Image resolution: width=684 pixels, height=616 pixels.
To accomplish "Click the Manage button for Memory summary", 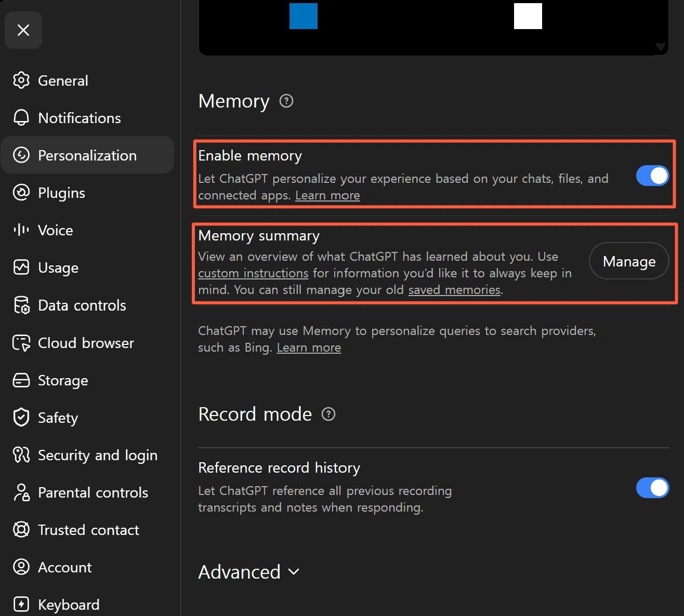I will [629, 261].
